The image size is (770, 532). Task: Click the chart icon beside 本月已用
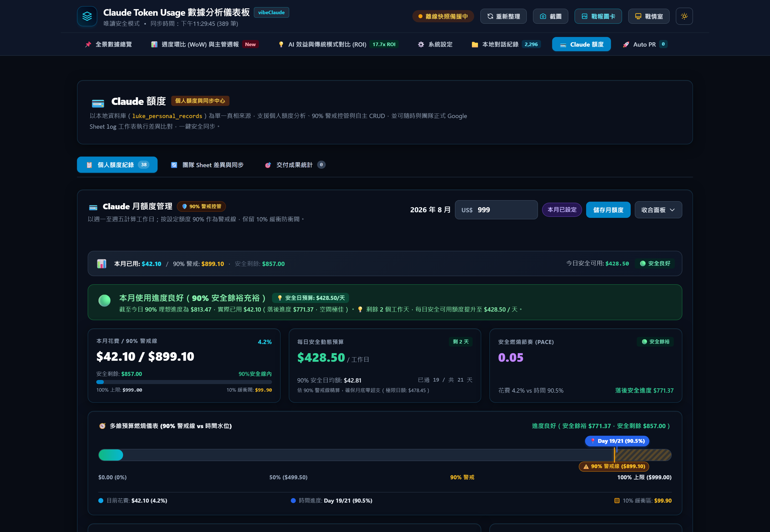[102, 264]
